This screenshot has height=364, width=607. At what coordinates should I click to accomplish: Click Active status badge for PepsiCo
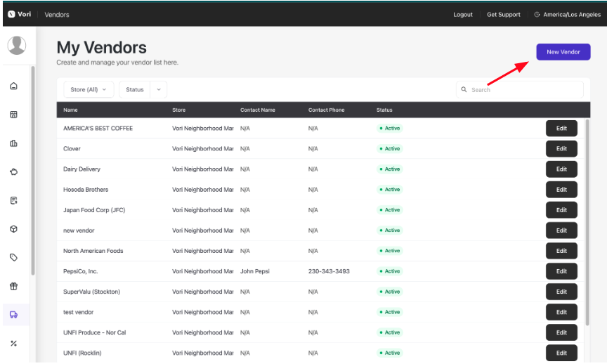[390, 271]
